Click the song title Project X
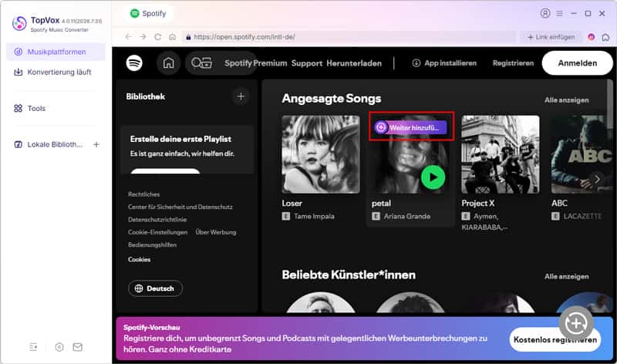617x364 pixels. pyautogui.click(x=477, y=204)
